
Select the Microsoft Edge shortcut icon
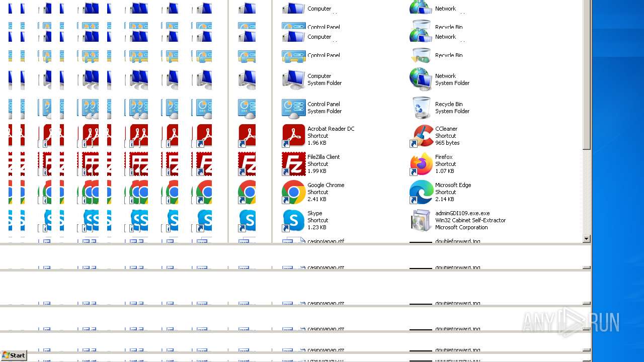[x=422, y=192]
